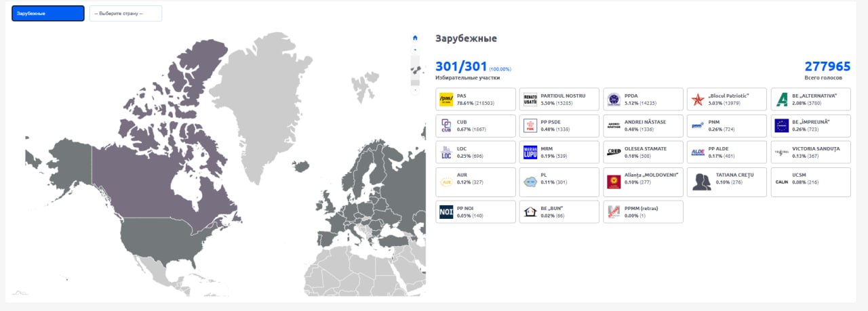Click the map home reset icon

[415, 38]
